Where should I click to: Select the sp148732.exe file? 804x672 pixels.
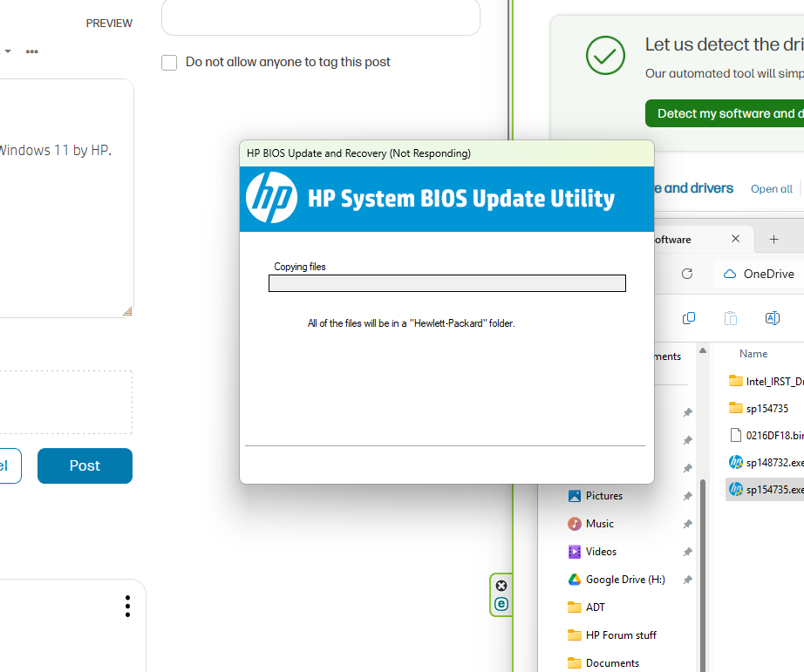click(x=766, y=462)
